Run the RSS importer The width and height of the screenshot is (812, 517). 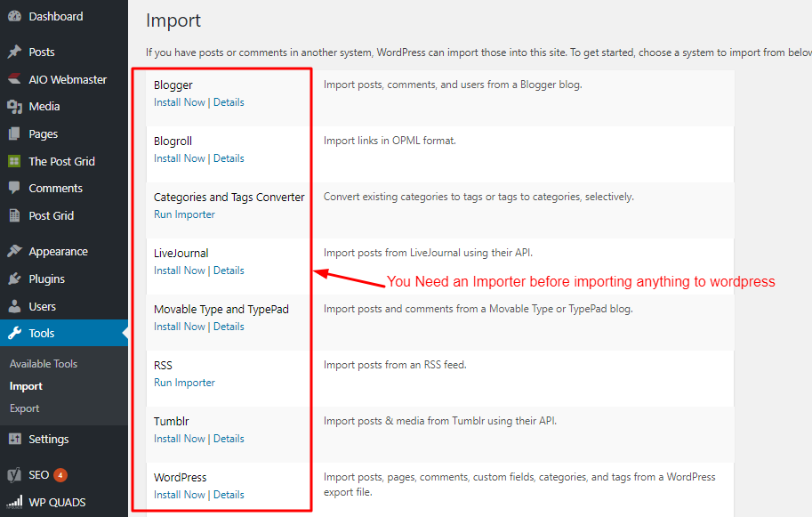click(184, 383)
